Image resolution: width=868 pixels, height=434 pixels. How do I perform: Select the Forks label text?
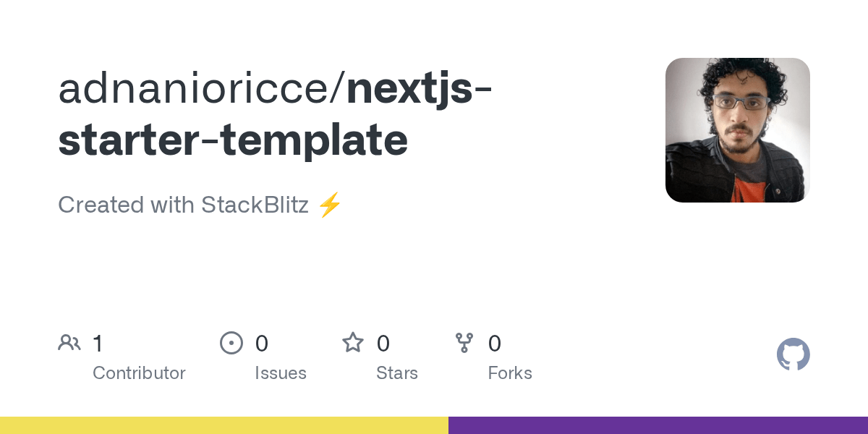point(510,373)
